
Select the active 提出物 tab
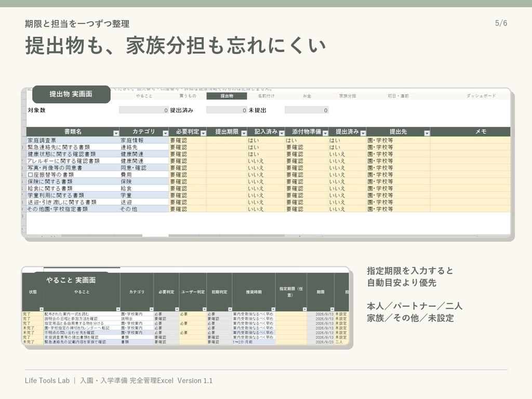tap(227, 96)
